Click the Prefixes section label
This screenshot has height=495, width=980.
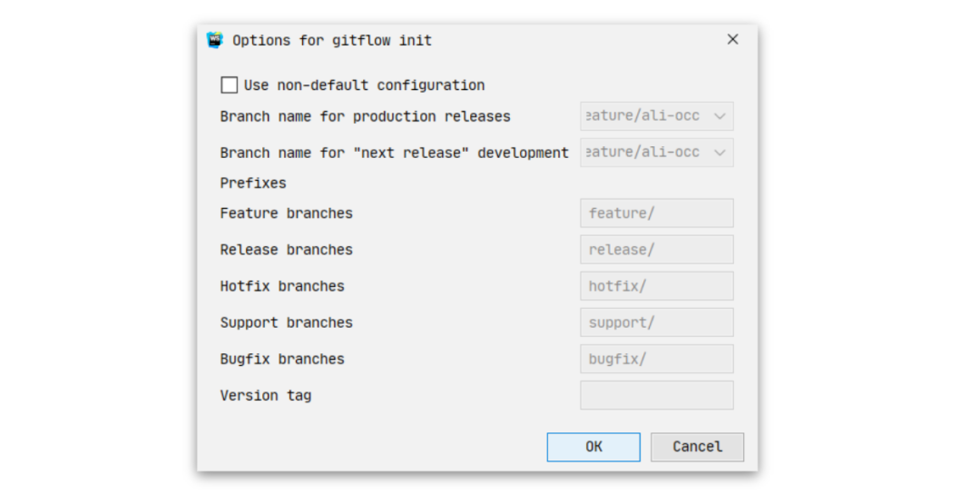pyautogui.click(x=253, y=183)
